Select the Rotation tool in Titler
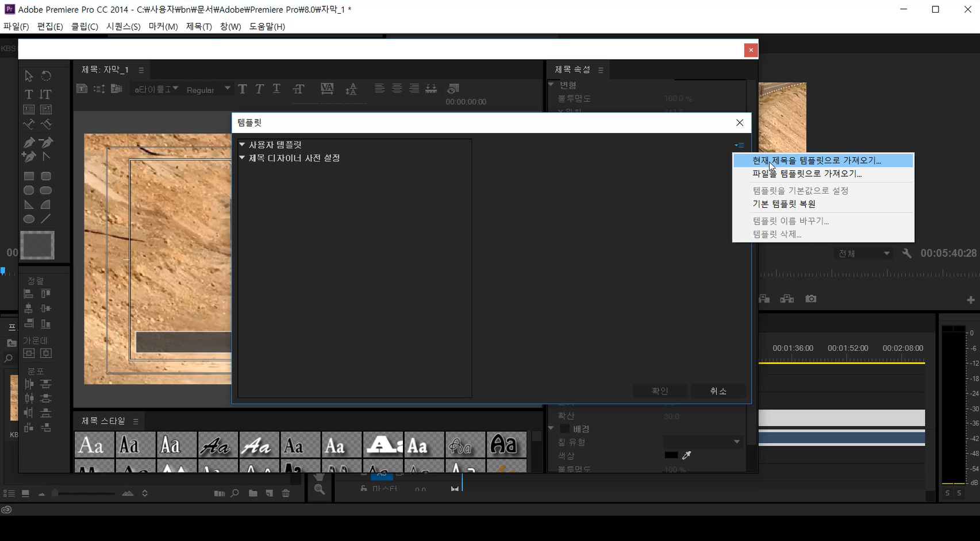 tap(46, 76)
